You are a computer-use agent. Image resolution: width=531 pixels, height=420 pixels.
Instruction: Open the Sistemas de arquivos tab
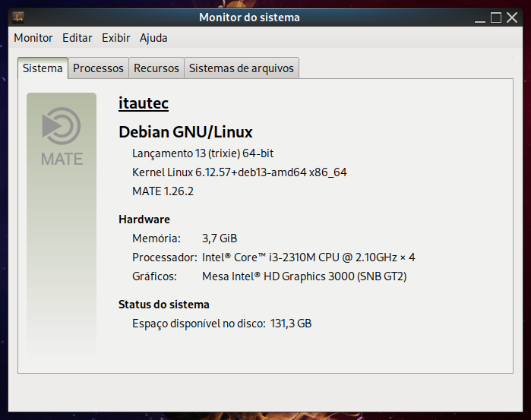click(241, 68)
